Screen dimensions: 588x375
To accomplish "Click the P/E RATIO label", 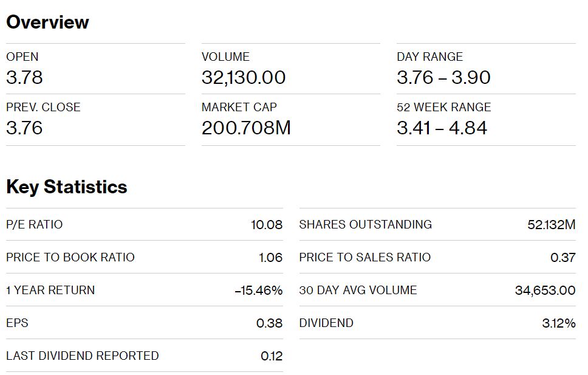I will point(35,224).
